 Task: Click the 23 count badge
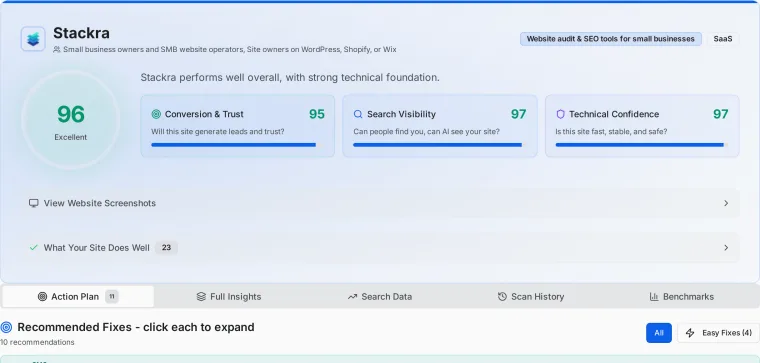coord(166,248)
